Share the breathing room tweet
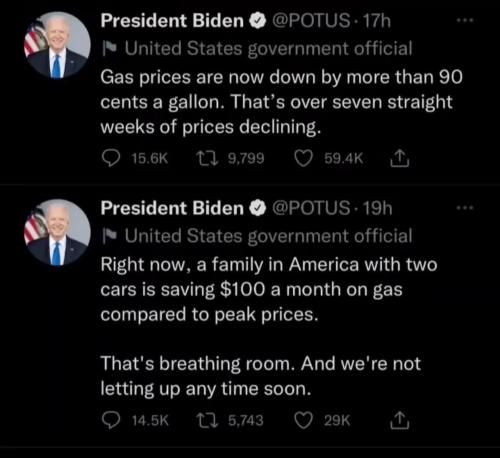The width and height of the screenshot is (500, 458). (x=400, y=420)
